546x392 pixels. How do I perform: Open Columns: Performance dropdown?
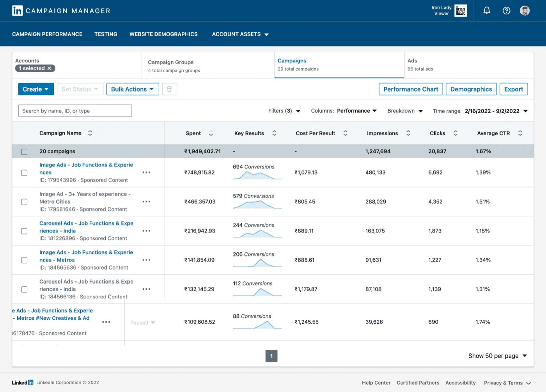(344, 111)
